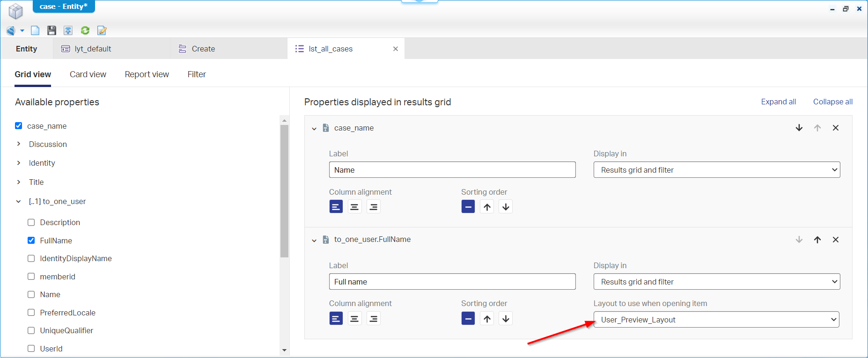The height and width of the screenshot is (358, 868).
Task: Click the Label field containing Full name
Action: tap(452, 282)
